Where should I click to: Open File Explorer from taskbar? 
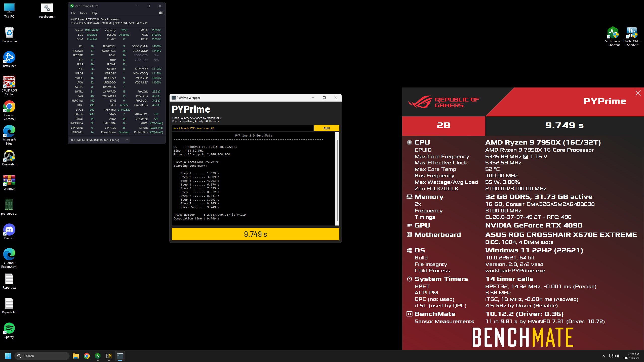[x=76, y=356]
